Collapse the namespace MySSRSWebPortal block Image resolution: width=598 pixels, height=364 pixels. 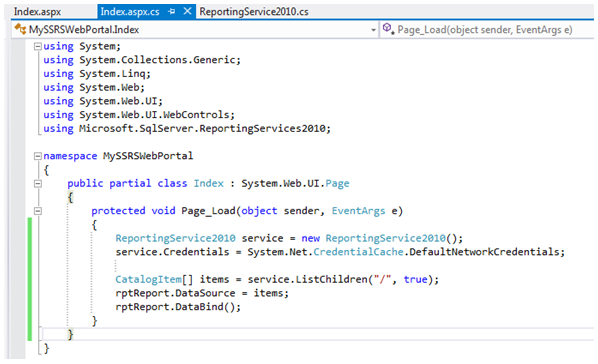38,156
